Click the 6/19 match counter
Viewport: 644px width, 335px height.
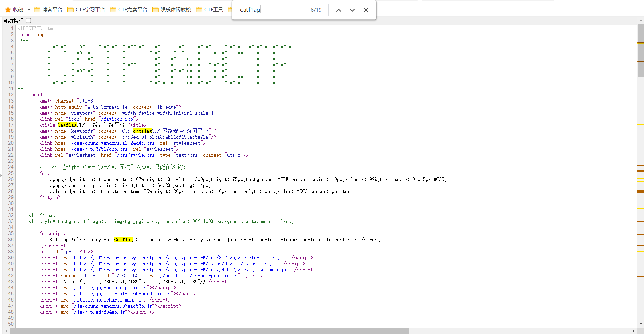point(316,10)
